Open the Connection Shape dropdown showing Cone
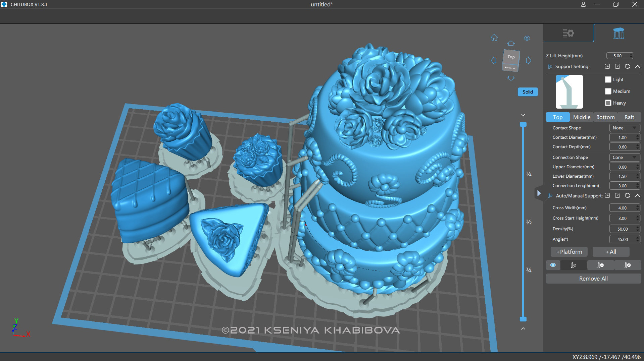Screen dimensions: 644x361 click(625, 157)
